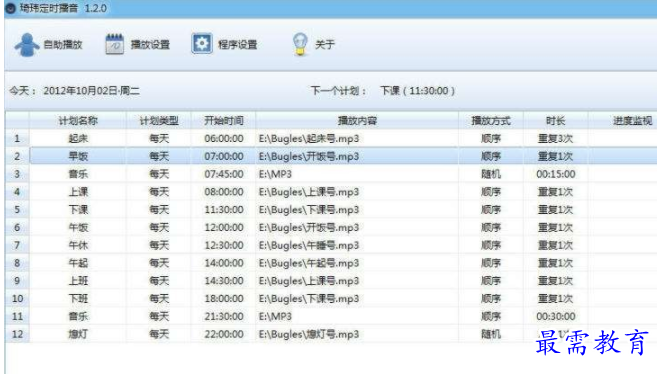Click the 自助播放 toolbar label
Viewport: 657px width, 374px height.
(63, 44)
